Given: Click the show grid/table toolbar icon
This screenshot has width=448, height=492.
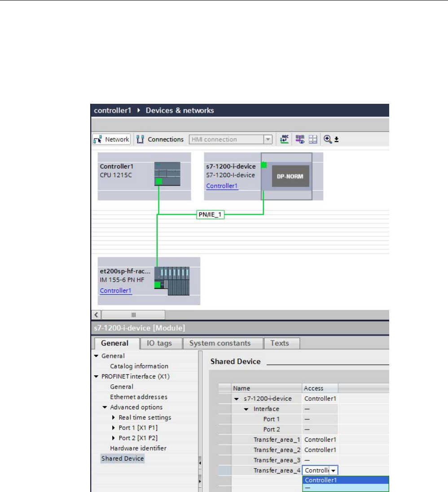Looking at the screenshot, I should [x=313, y=139].
